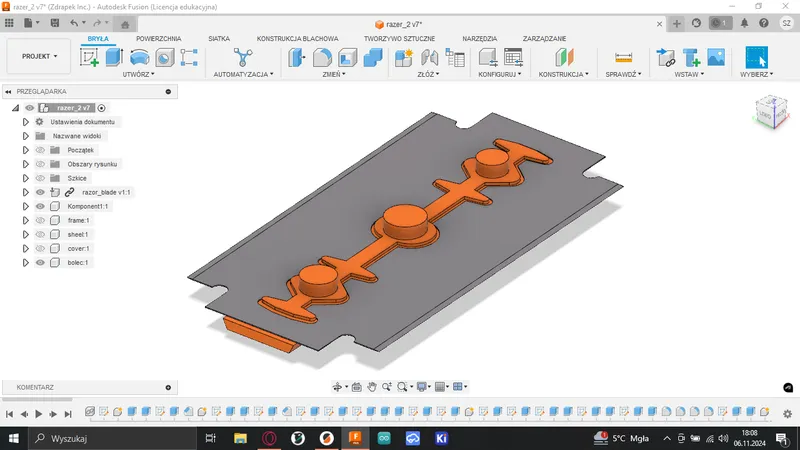The image size is (800, 450).
Task: Expand the Szkice folder in browser
Action: click(x=26, y=177)
